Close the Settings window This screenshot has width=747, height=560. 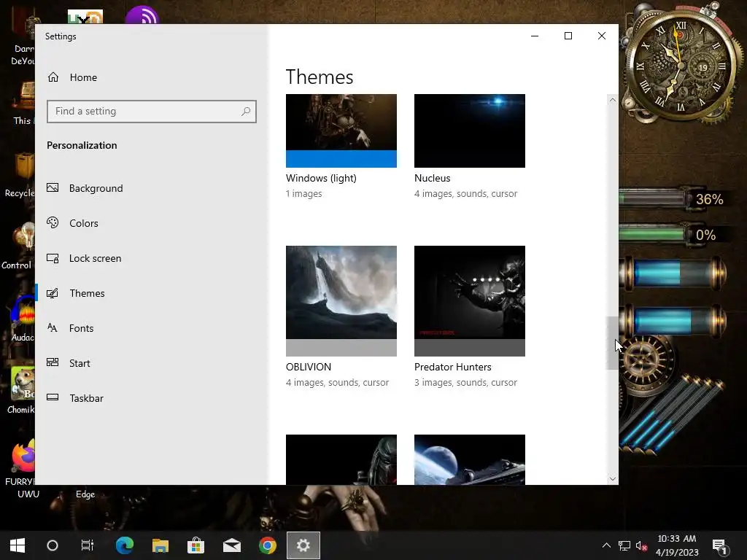coord(602,36)
